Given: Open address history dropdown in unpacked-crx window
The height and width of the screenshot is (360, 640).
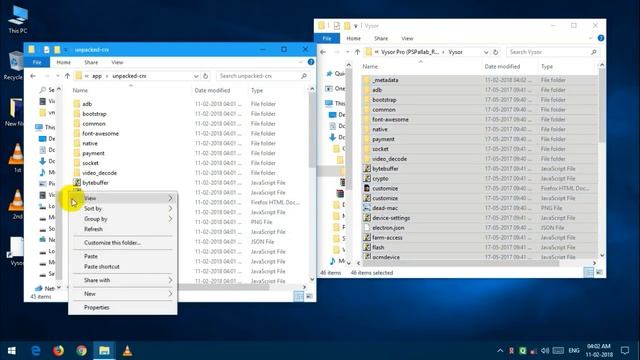Looking at the screenshot, I should tap(196, 76).
